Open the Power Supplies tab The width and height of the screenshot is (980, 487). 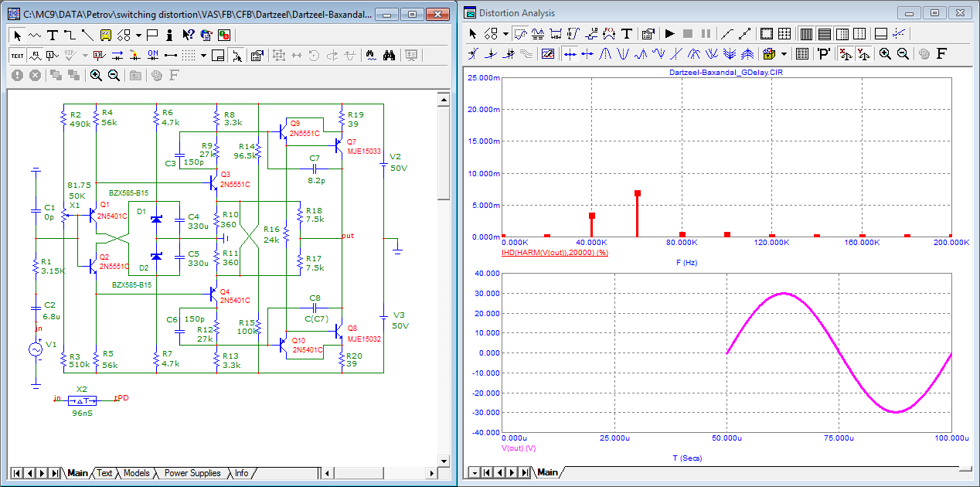pyautogui.click(x=192, y=473)
